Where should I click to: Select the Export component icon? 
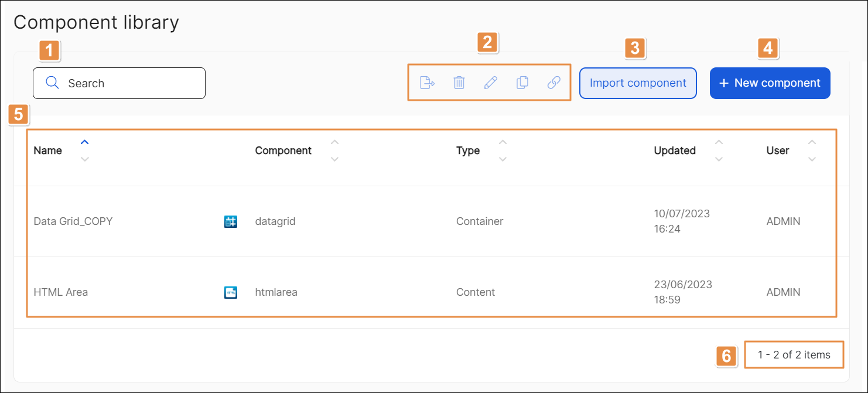click(x=427, y=83)
